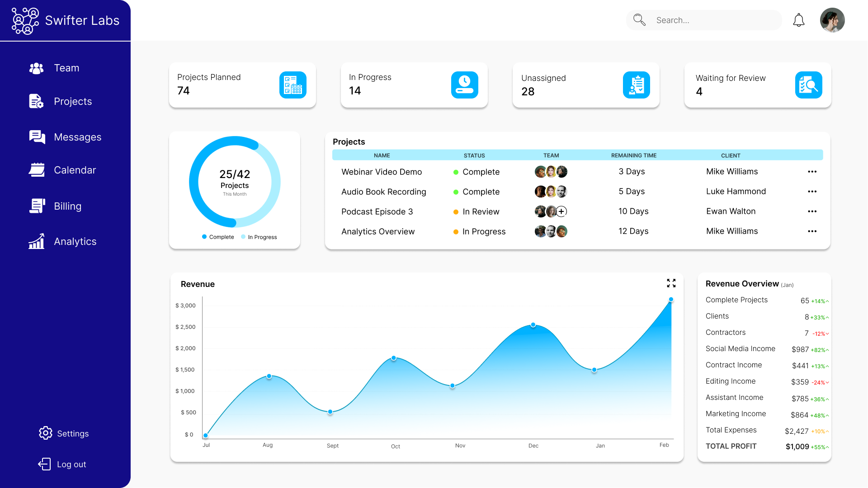Click the notification bell icon

pos(799,20)
